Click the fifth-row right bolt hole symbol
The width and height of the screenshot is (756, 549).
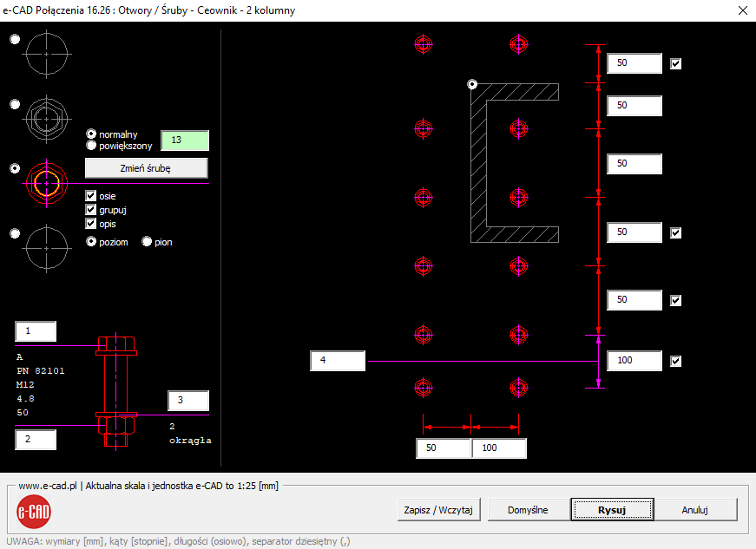(x=519, y=335)
